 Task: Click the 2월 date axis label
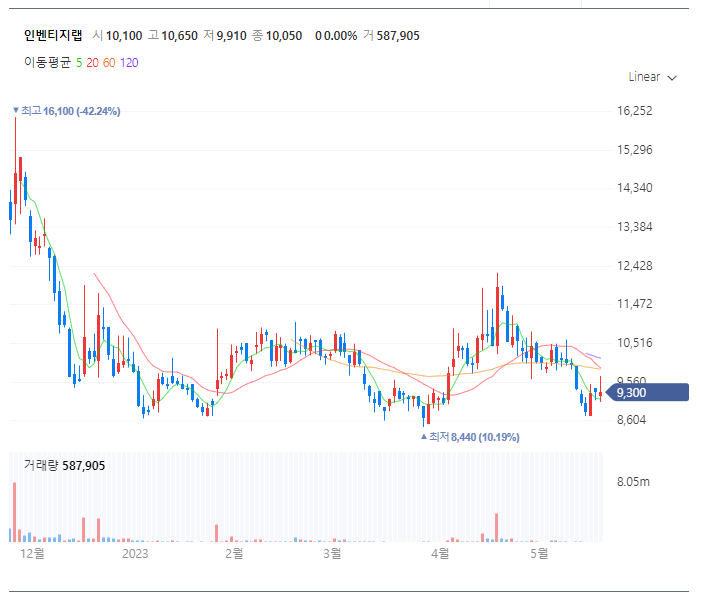234,554
